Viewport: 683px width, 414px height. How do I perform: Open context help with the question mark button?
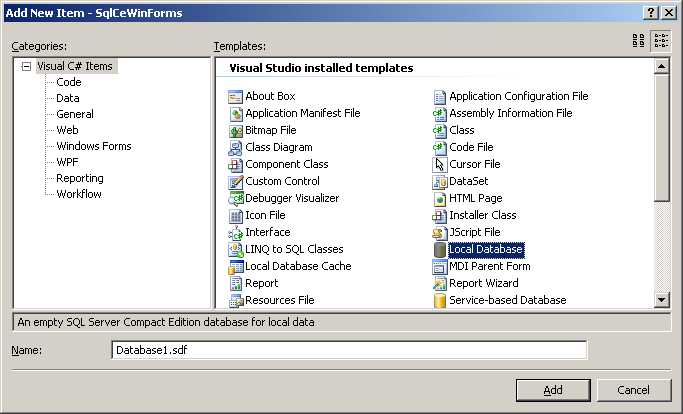(x=650, y=13)
